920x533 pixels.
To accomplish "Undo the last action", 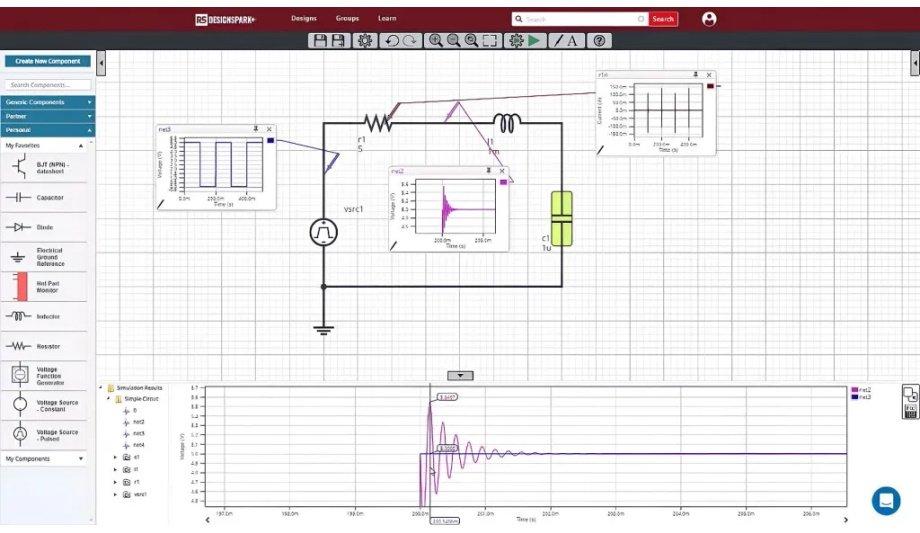I will (392, 41).
